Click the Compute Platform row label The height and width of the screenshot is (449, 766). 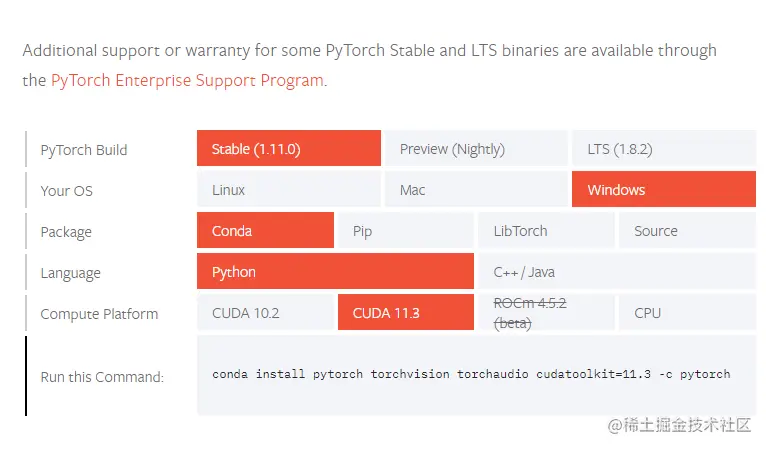click(x=99, y=314)
